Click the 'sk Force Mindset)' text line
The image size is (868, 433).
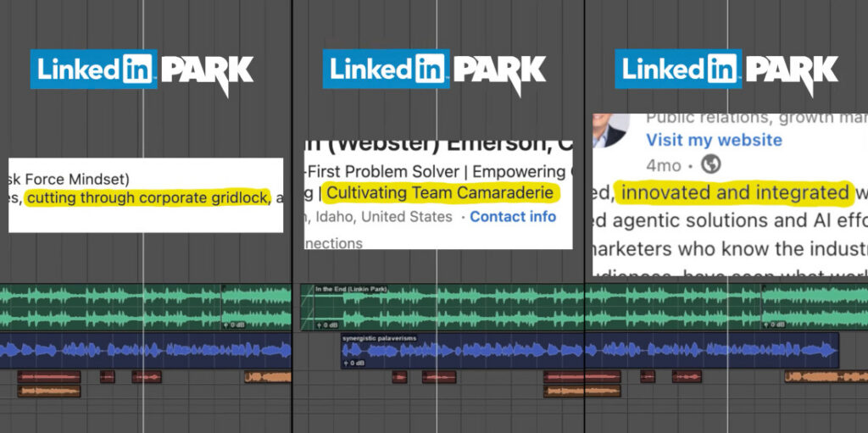pos(70,180)
